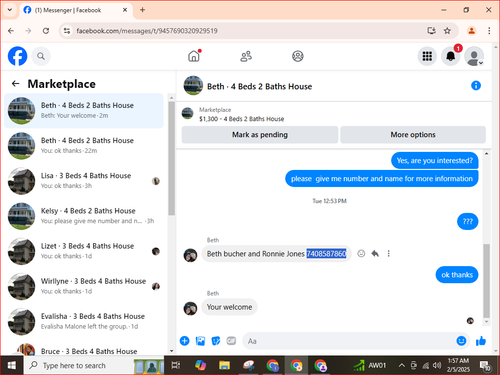Click the Facebook search magnifier icon
Screen dimensions: 500x375
41,56
